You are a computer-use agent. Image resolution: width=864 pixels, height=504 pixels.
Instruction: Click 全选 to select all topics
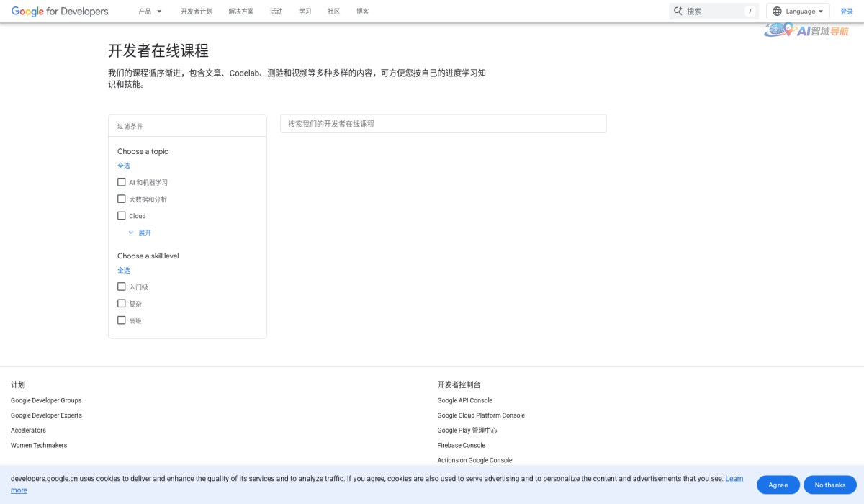[124, 166]
